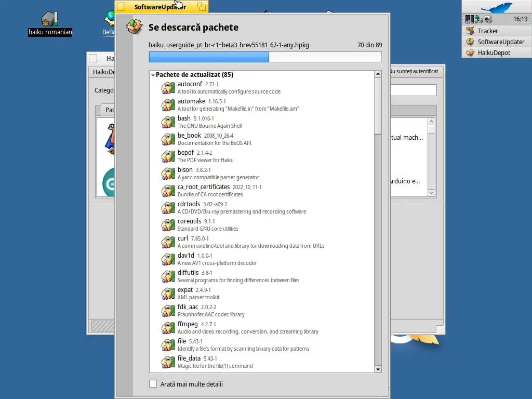Click the HaikuDepot icon in Deskbar
The height and width of the screenshot is (399, 532).
coord(470,52)
